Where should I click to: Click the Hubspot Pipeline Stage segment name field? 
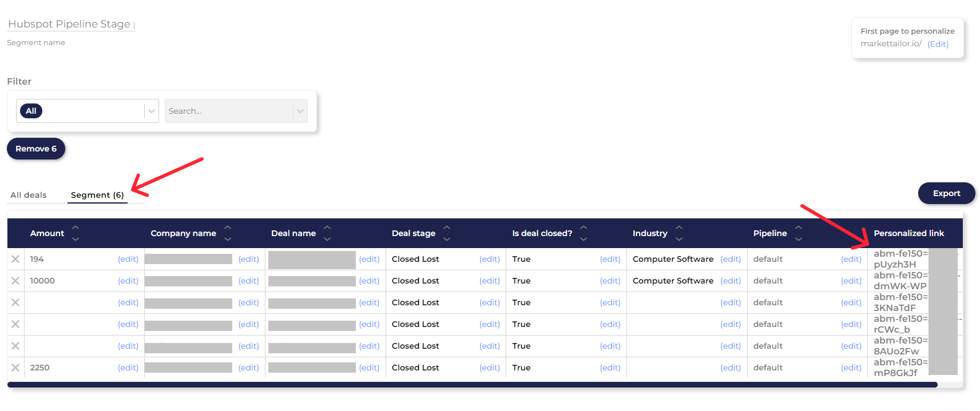pos(69,24)
